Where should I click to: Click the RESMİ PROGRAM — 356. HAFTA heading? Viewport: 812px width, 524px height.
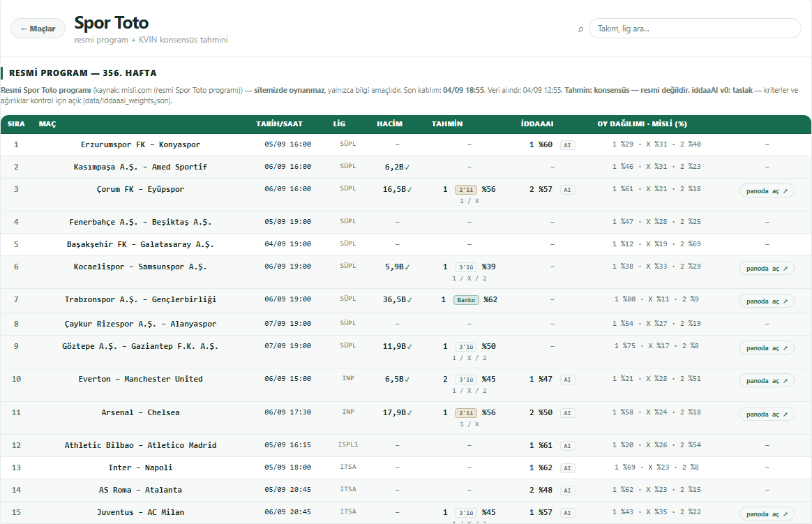coord(83,73)
